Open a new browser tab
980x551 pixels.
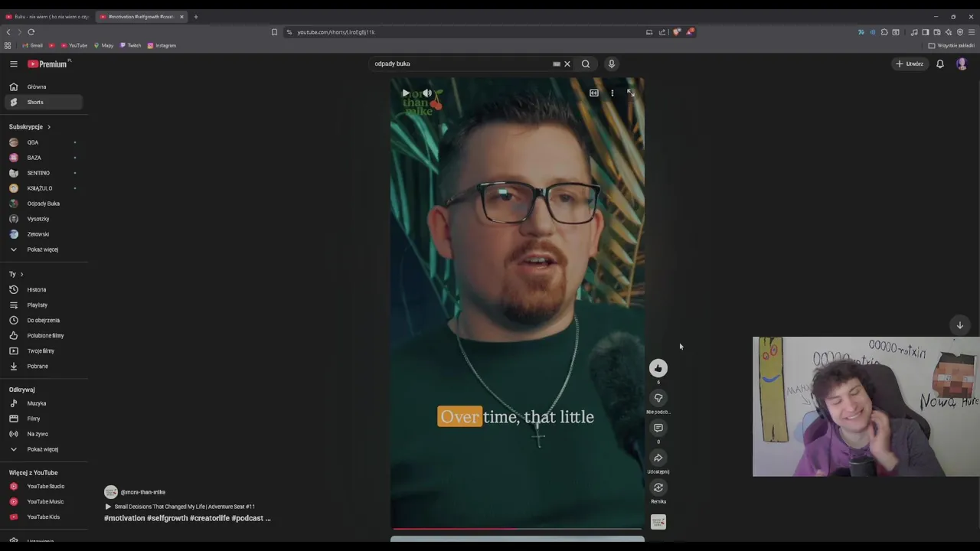[195, 17]
